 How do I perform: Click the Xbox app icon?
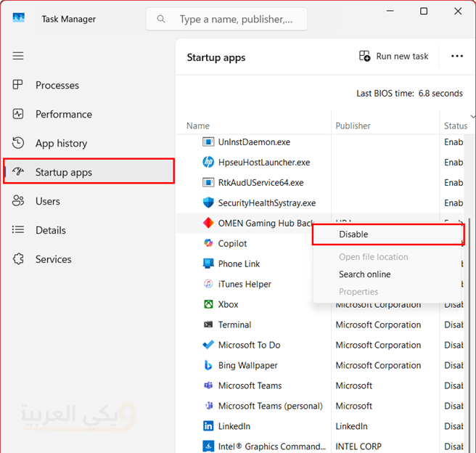coord(208,304)
